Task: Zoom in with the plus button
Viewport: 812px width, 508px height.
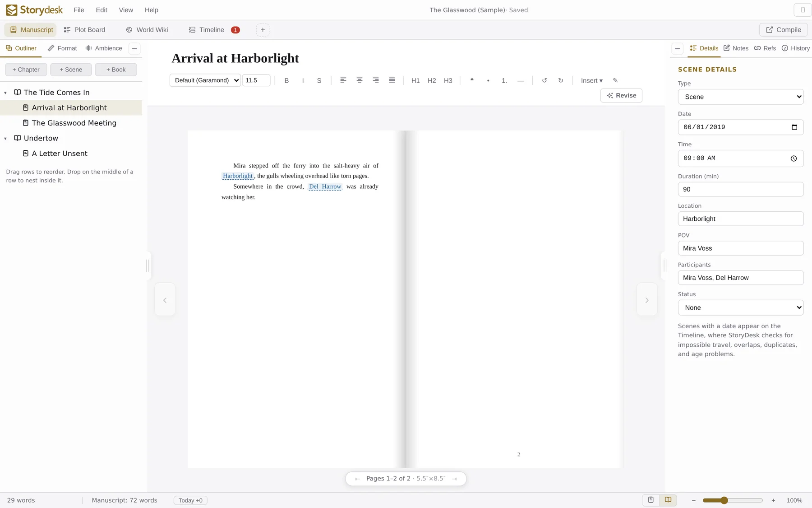Action: pyautogui.click(x=773, y=500)
